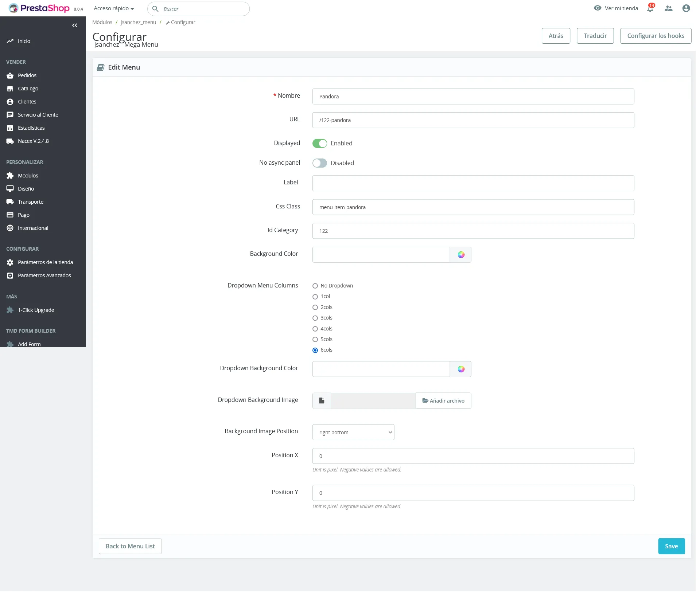Click Configurar los hooks button

pyautogui.click(x=656, y=36)
